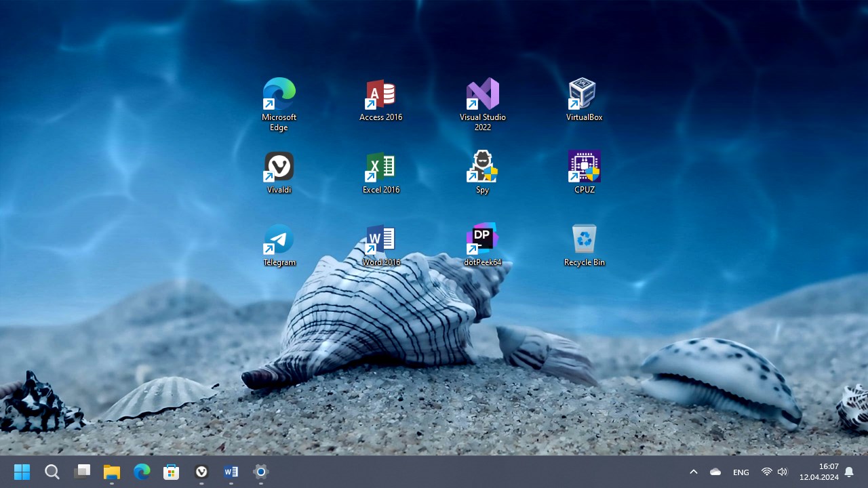Viewport: 868px width, 488px height.
Task: Select the Microsoft Edge desktop shortcut
Action: (279, 104)
